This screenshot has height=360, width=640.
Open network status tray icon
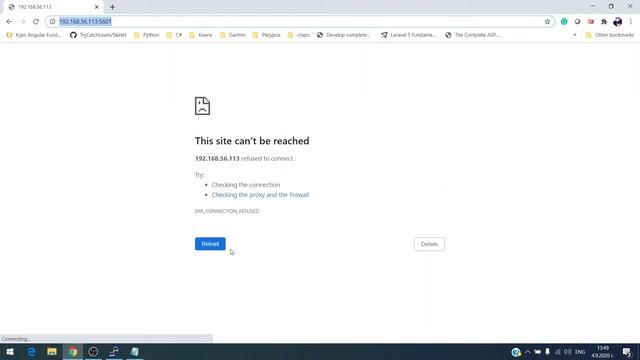(x=558, y=352)
